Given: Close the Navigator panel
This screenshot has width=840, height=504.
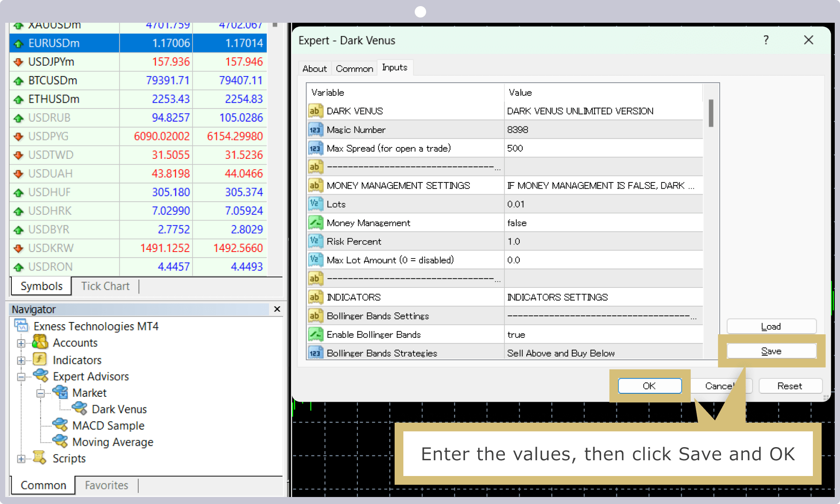Looking at the screenshot, I should click(x=277, y=309).
